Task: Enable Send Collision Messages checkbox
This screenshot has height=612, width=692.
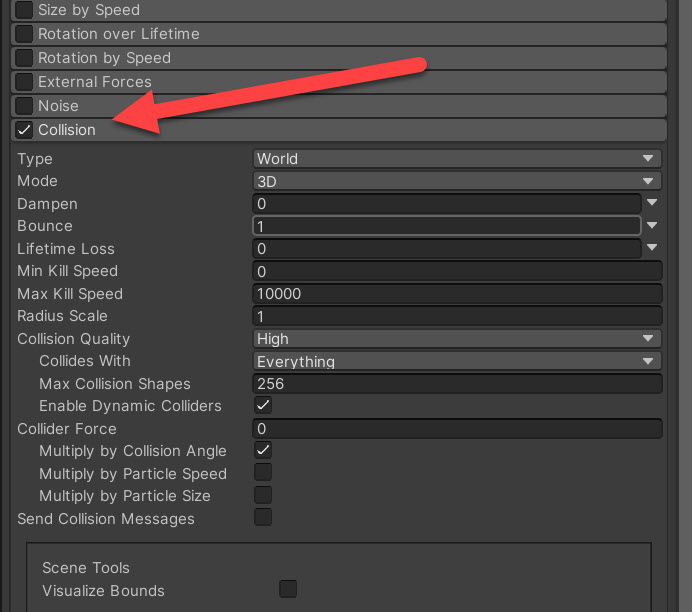Action: [x=263, y=518]
